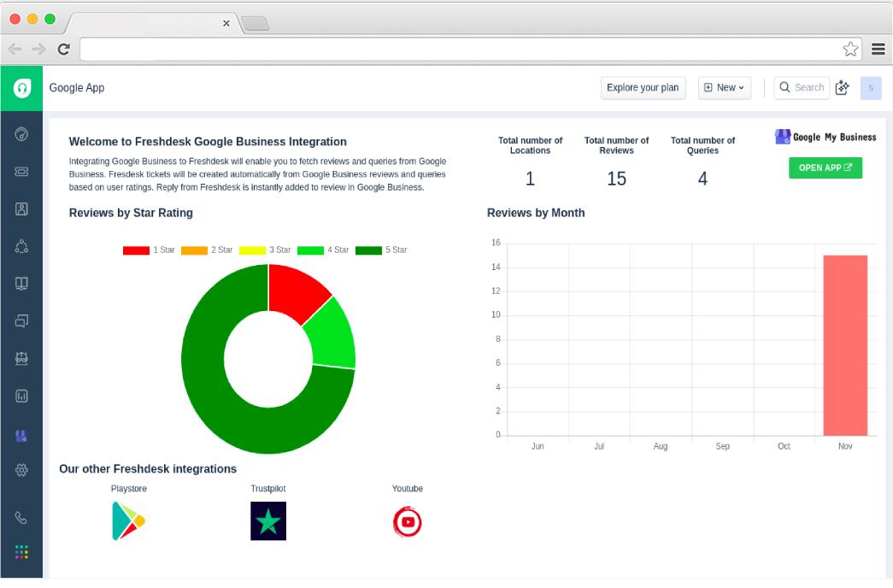
Task: Click the Trustpilot label
Action: (268, 489)
